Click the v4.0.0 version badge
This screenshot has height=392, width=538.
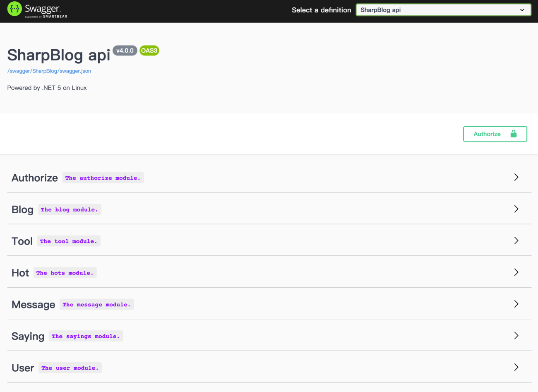(125, 51)
